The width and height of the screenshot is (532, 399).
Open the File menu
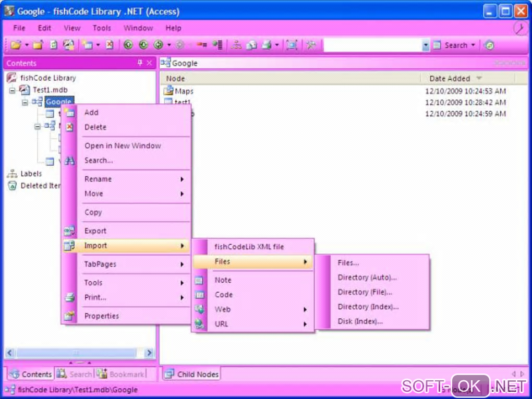[x=19, y=28]
